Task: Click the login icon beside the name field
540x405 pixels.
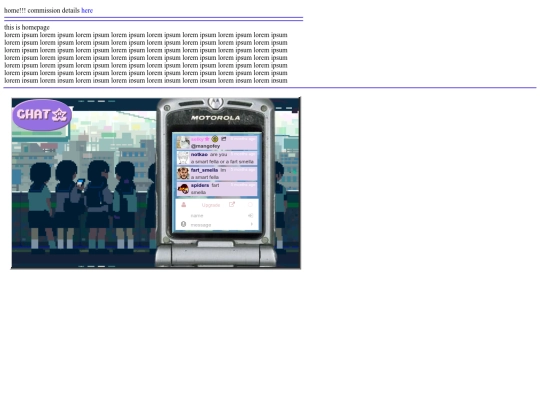Action: (x=250, y=216)
